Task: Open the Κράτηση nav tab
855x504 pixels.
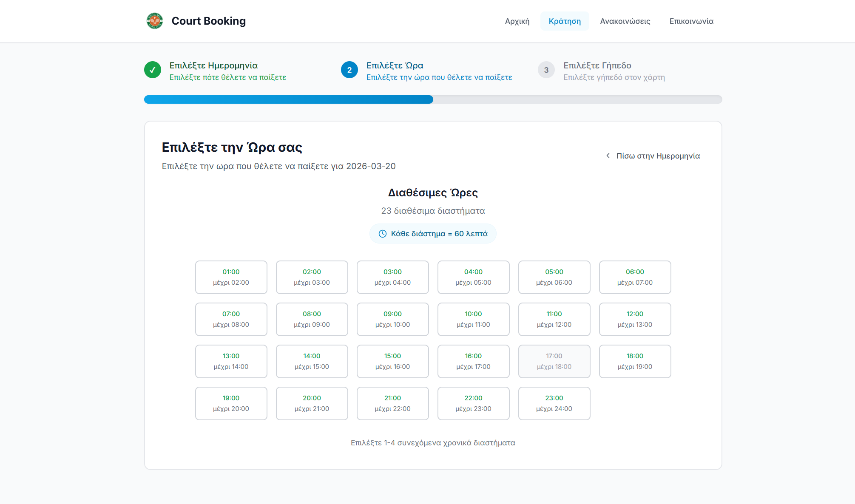Action: (565, 21)
